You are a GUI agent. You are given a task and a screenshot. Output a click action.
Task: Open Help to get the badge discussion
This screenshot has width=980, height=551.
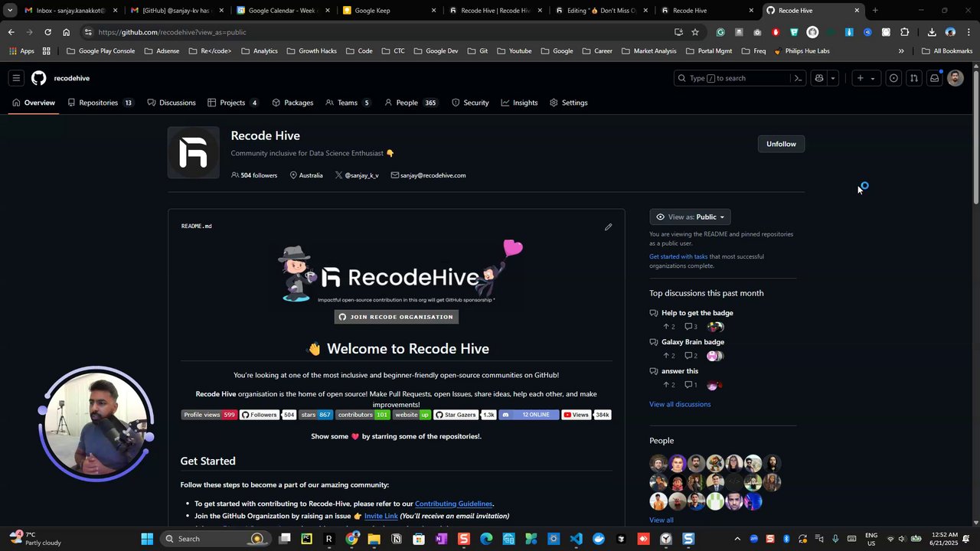(697, 313)
